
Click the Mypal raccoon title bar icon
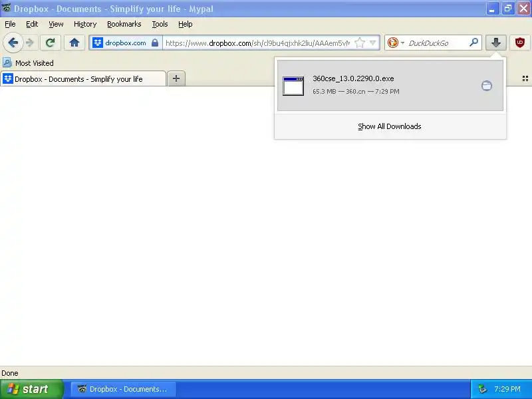(x=6, y=8)
